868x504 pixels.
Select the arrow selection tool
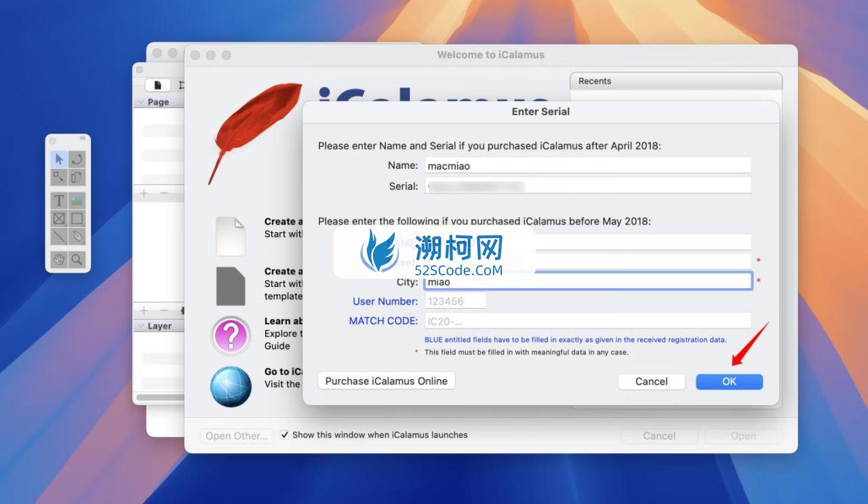[59, 159]
